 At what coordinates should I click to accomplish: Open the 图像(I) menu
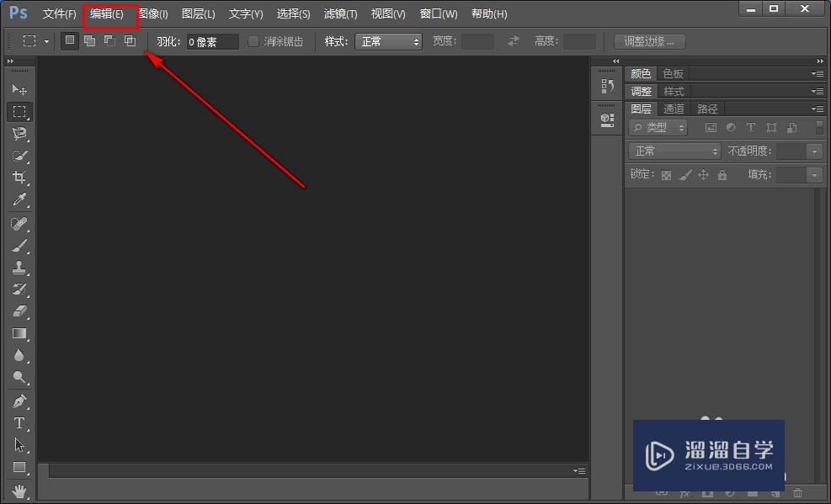[153, 14]
